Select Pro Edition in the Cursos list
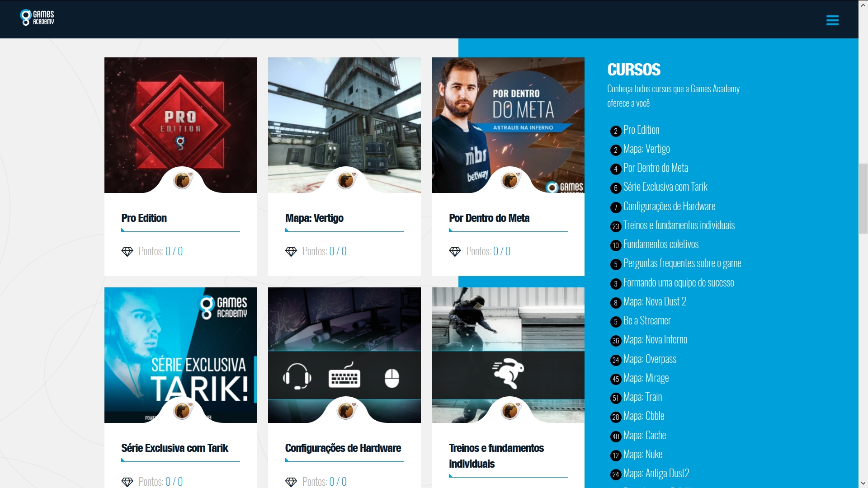This screenshot has width=868, height=488. click(641, 130)
